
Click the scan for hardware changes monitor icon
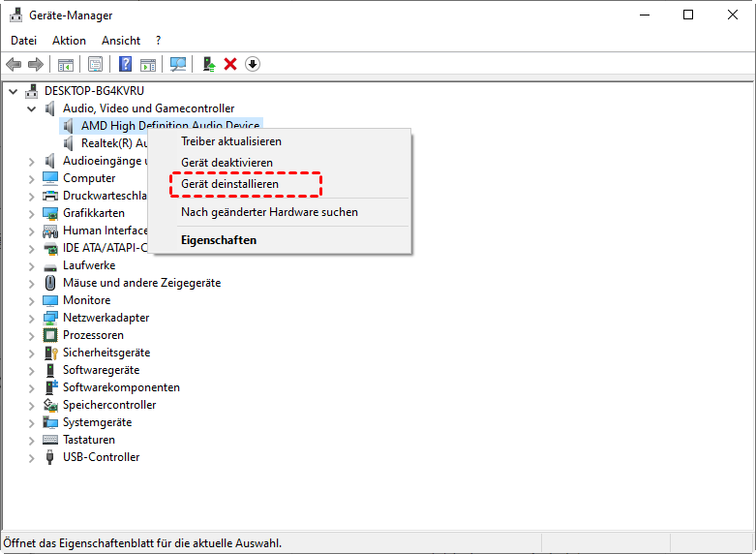coord(178,64)
